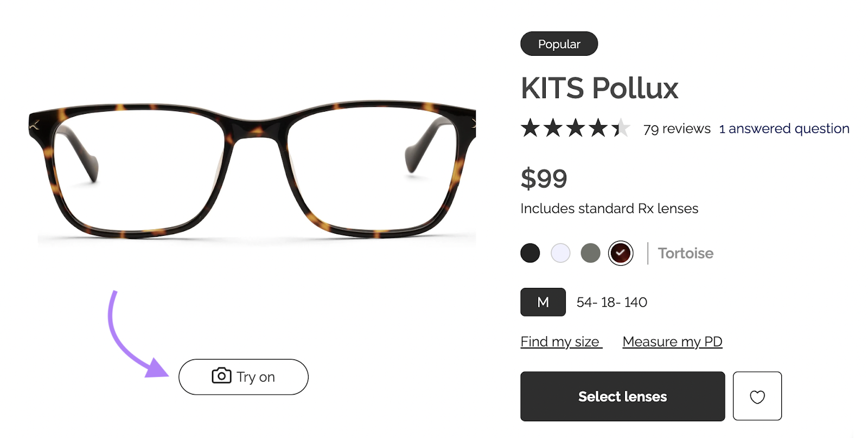Choose the light lavender frame color
This screenshot has height=438, width=868.
(560, 253)
